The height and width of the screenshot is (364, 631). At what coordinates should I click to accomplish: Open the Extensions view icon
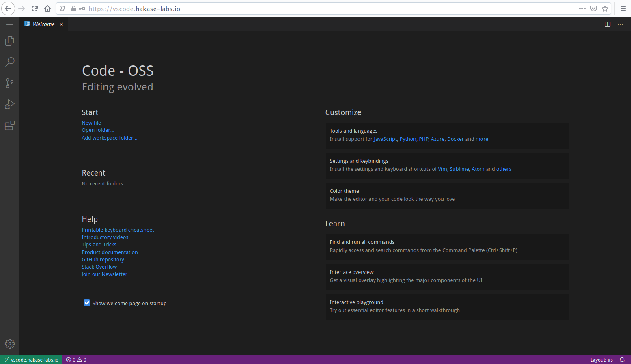[x=10, y=125]
